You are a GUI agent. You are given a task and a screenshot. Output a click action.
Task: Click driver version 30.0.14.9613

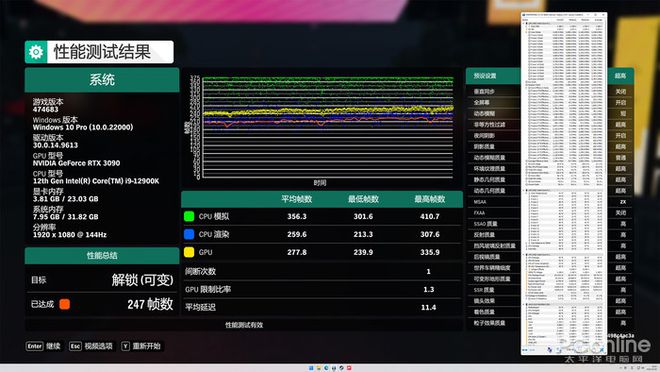pos(55,145)
